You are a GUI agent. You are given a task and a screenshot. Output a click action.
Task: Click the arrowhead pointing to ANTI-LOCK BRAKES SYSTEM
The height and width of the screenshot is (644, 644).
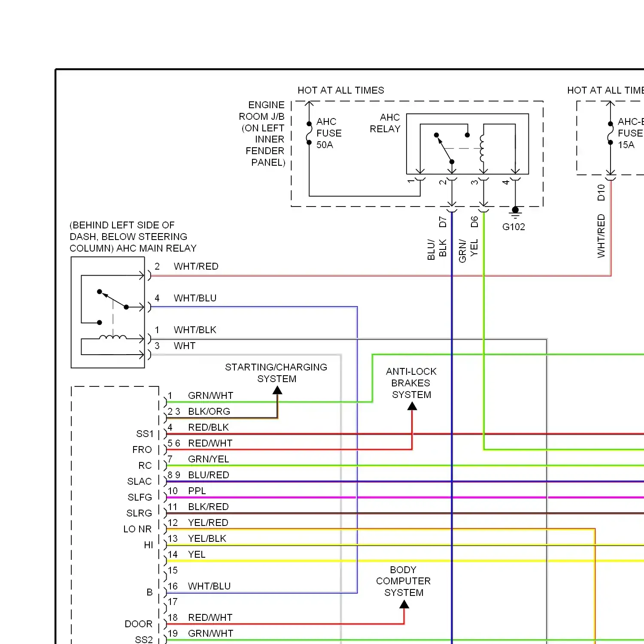(412, 406)
